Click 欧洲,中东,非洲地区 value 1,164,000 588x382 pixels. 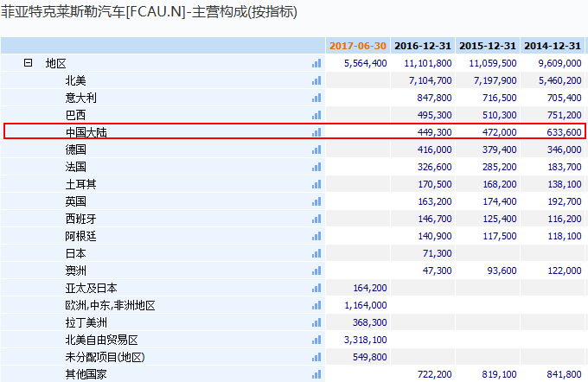click(366, 305)
